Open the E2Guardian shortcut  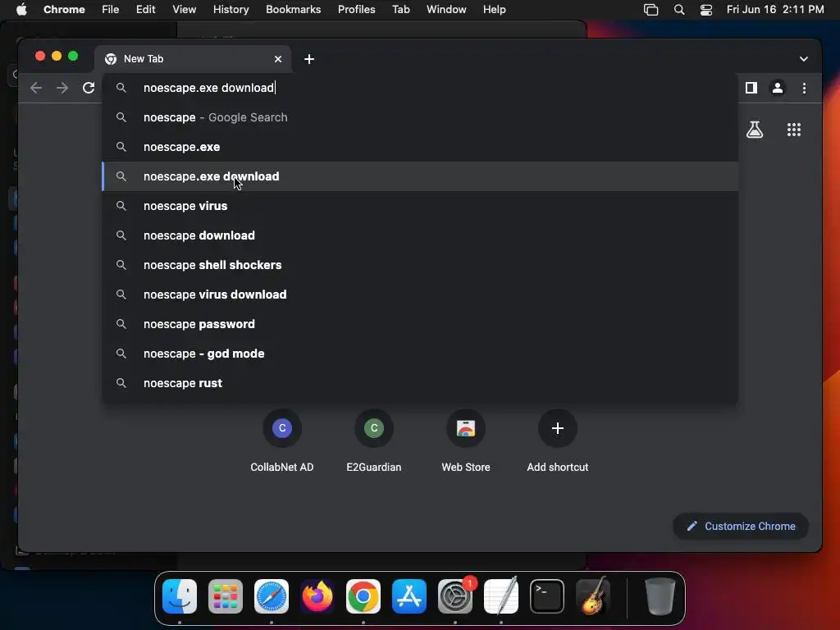pos(374,441)
